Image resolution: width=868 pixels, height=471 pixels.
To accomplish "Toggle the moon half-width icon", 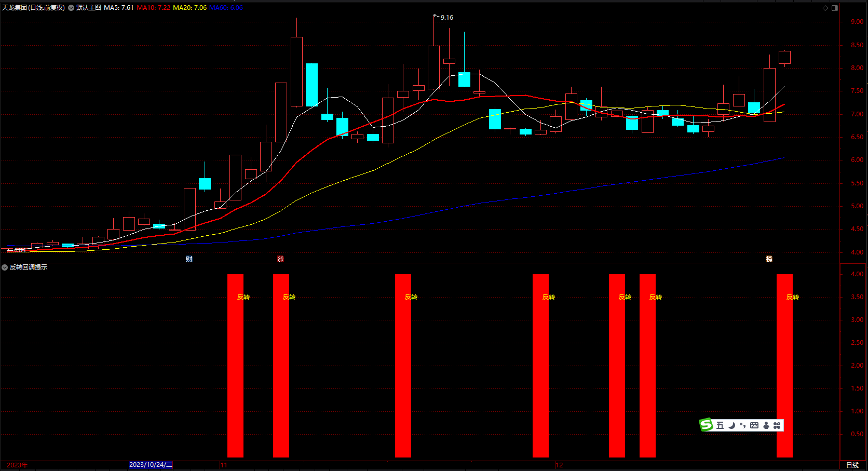I will coord(731,425).
